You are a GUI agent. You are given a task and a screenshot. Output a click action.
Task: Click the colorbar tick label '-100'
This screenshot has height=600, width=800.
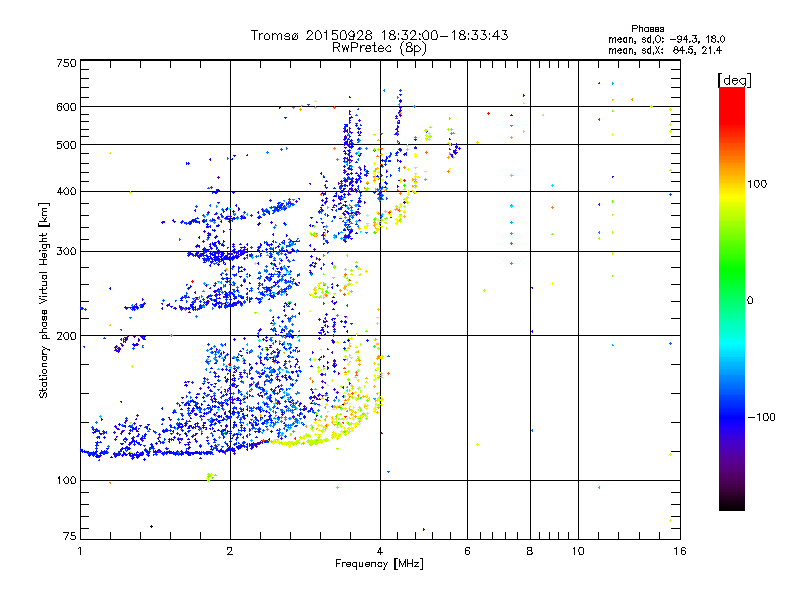click(x=761, y=417)
